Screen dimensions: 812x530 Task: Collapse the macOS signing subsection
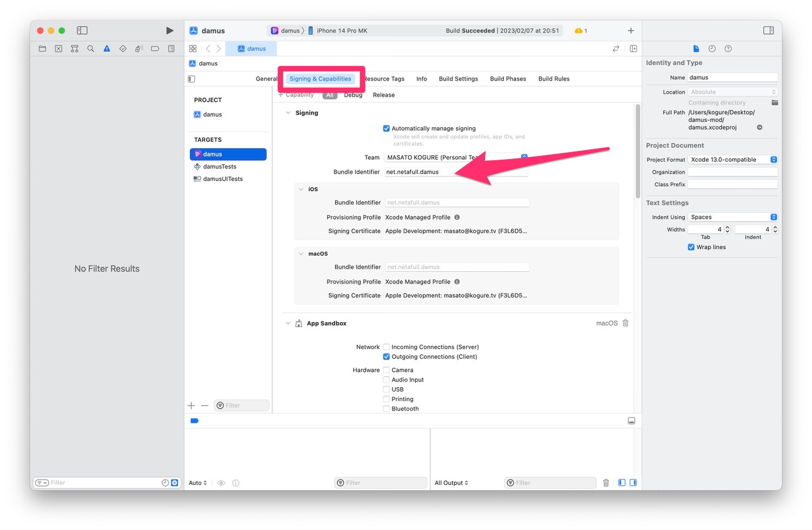301,254
